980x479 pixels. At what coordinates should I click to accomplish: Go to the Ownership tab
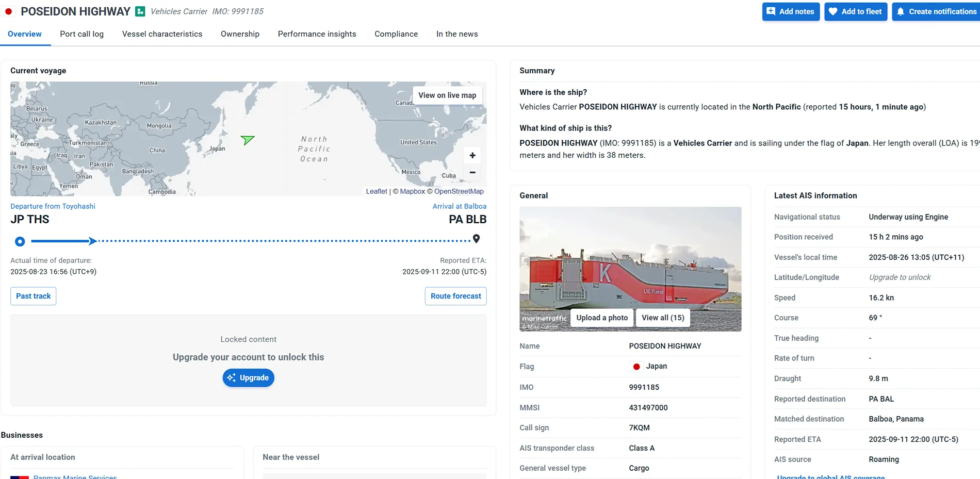(240, 34)
